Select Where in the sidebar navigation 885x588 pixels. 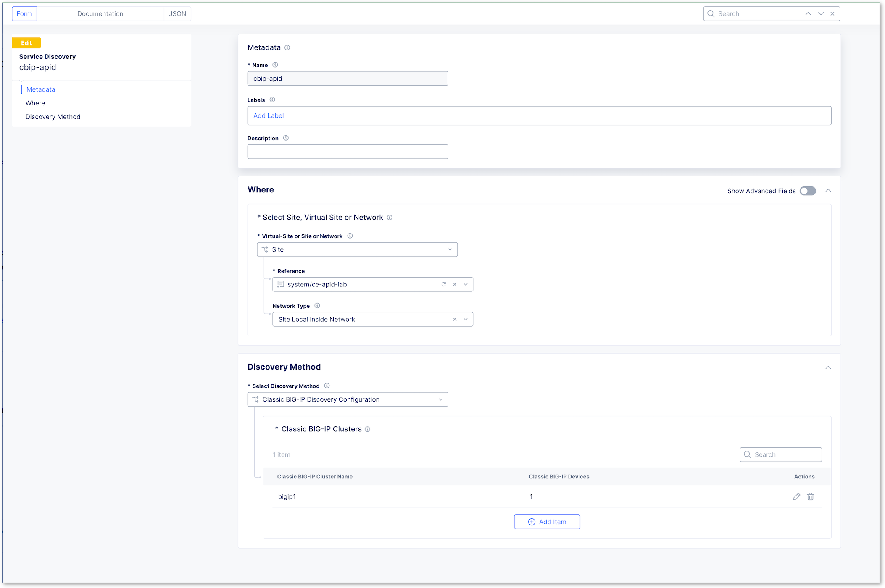pyautogui.click(x=35, y=103)
